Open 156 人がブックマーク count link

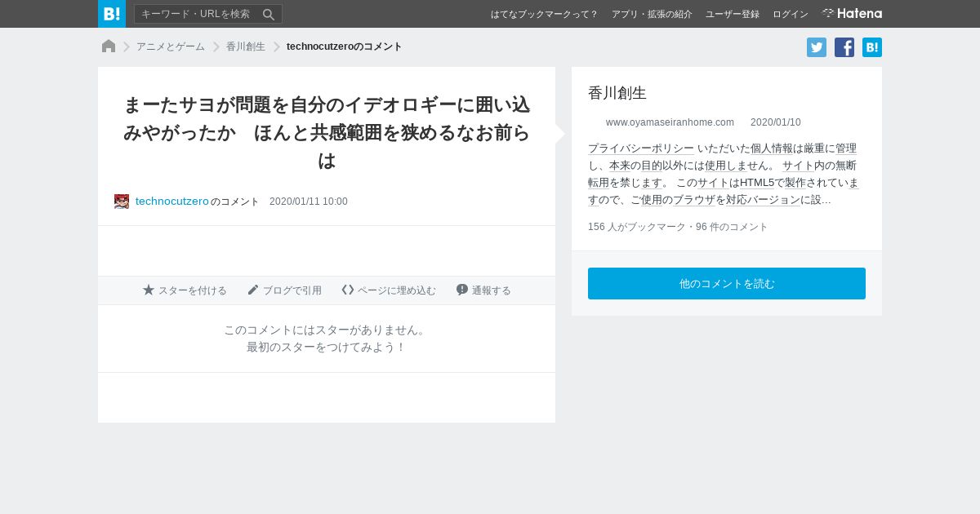click(637, 227)
